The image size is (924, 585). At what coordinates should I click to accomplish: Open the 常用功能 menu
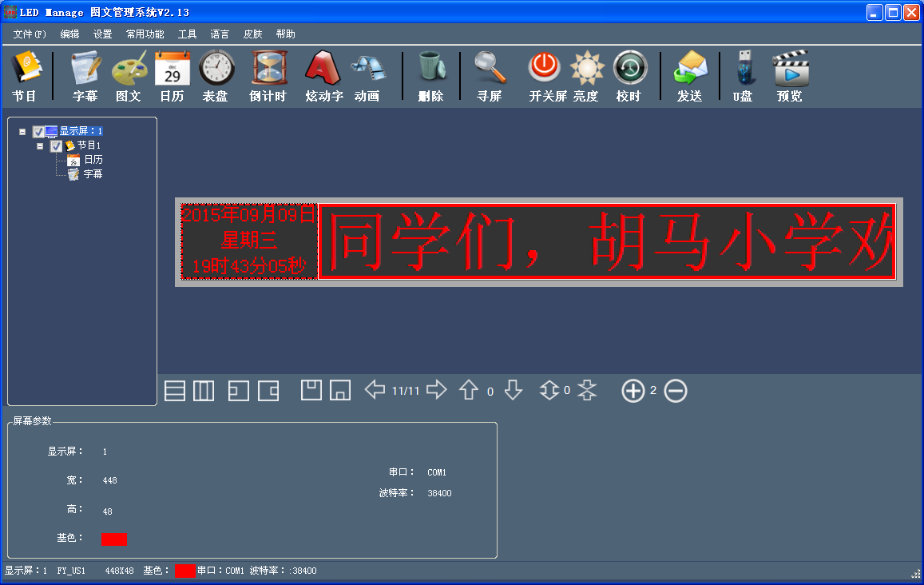pyautogui.click(x=145, y=34)
